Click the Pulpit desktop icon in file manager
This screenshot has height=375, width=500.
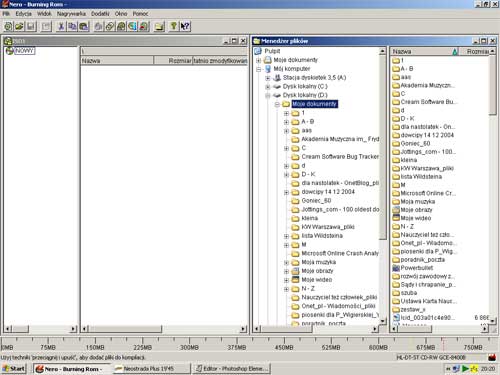pyautogui.click(x=258, y=51)
